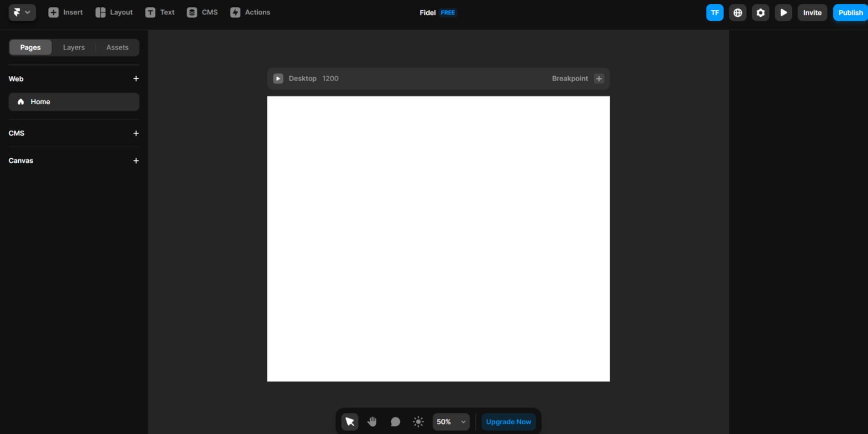Select the Cursor tool in bottom toolbar

pyautogui.click(x=350, y=421)
